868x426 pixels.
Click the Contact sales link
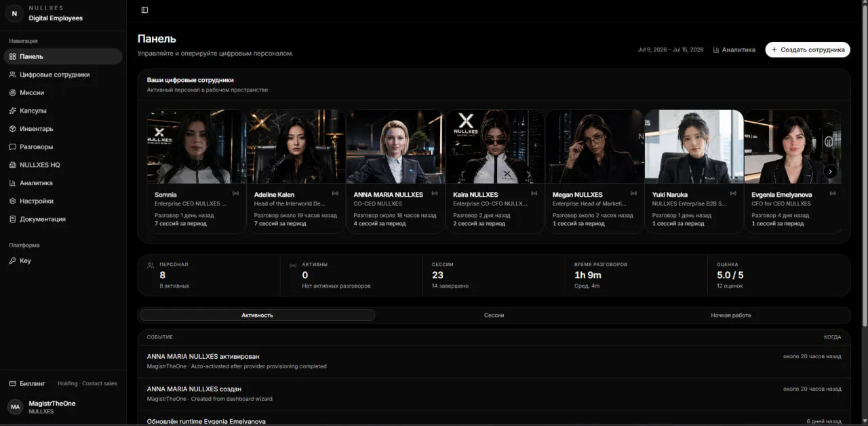(x=100, y=383)
